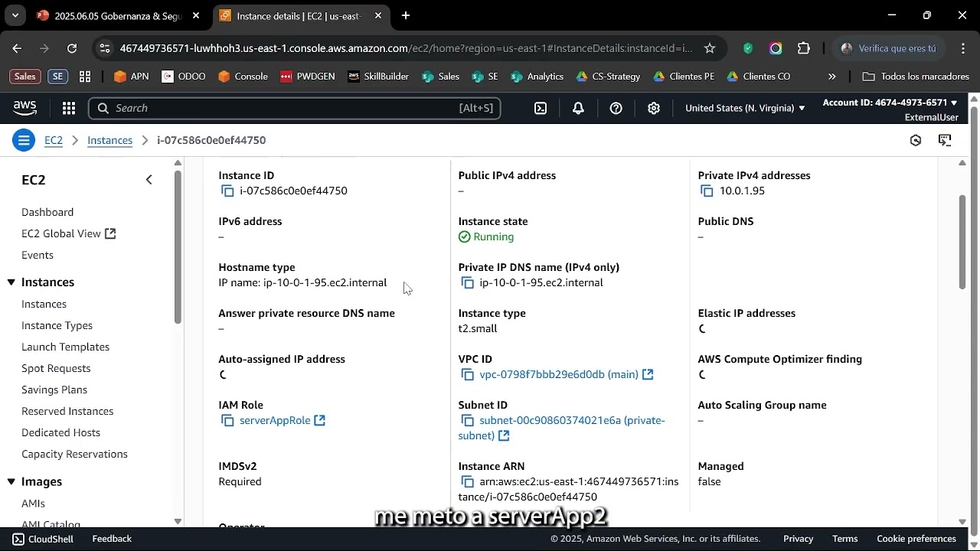The width and height of the screenshot is (980, 551).
Task: Open EC2 Global View
Action: coord(68,233)
